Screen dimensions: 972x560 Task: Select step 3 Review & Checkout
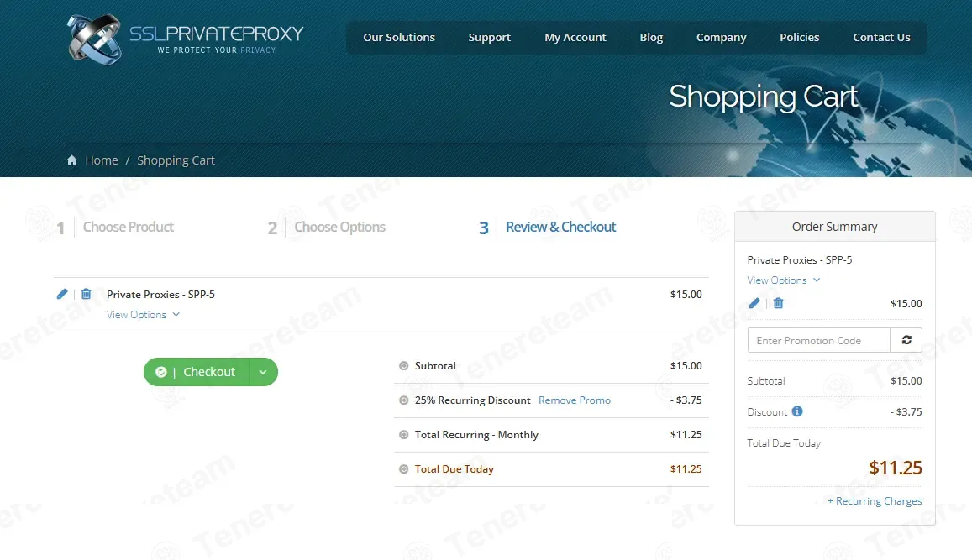[548, 228]
